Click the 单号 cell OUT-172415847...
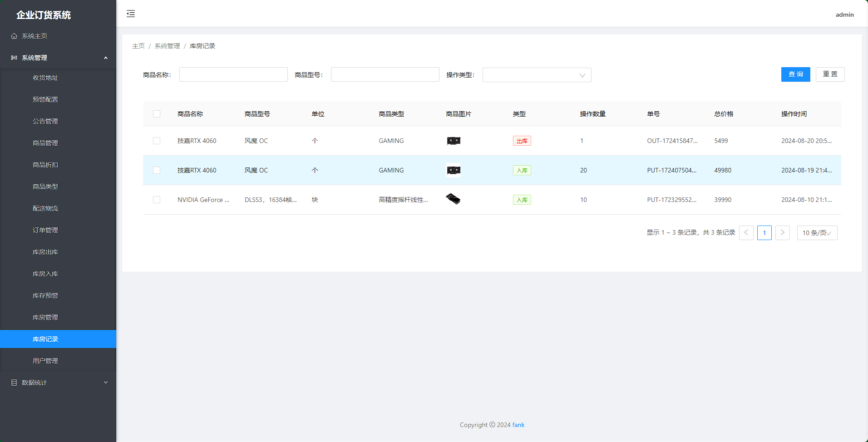868x442 pixels. (x=672, y=141)
